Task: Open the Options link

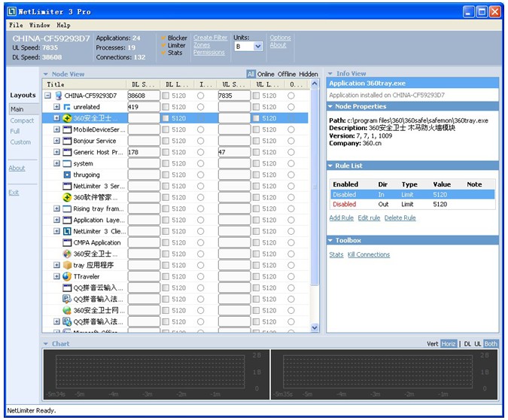Action: (280, 38)
